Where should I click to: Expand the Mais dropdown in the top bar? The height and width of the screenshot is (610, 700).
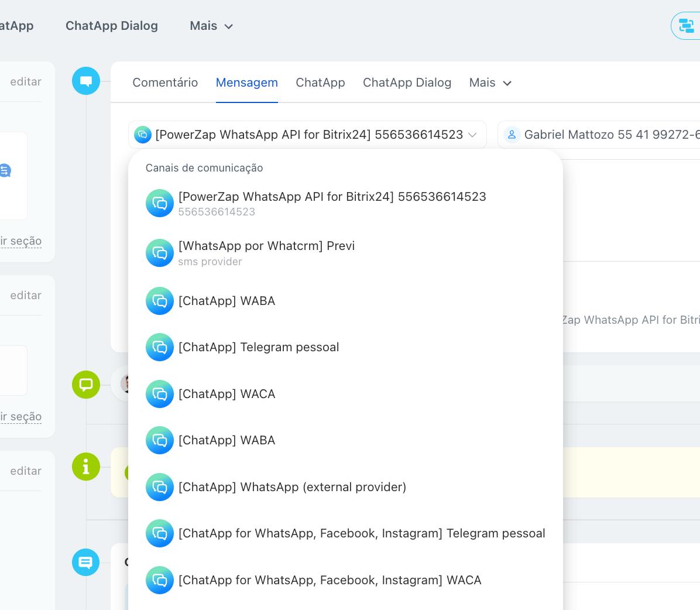pos(211,26)
